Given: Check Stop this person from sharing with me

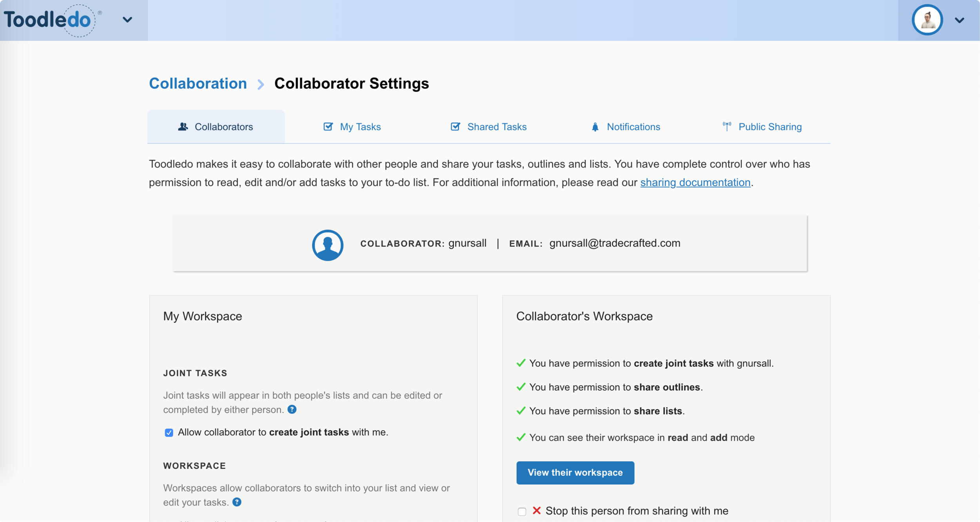Looking at the screenshot, I should (522, 512).
